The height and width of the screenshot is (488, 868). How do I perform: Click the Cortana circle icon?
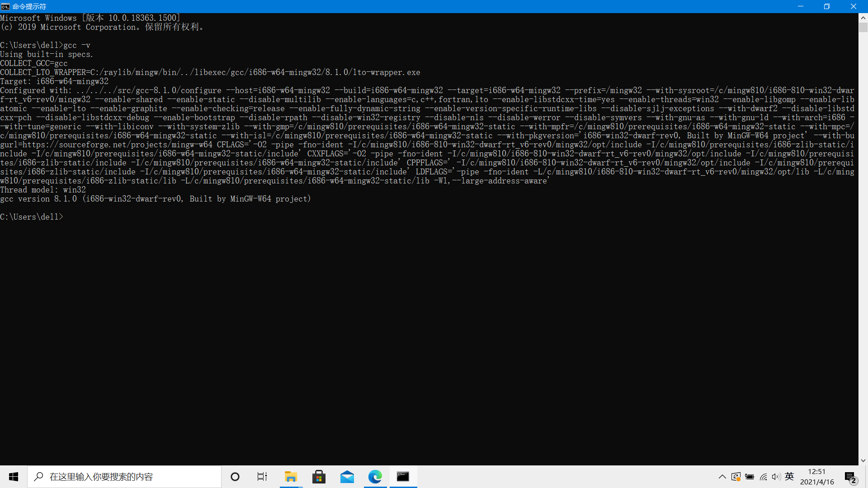(x=235, y=477)
